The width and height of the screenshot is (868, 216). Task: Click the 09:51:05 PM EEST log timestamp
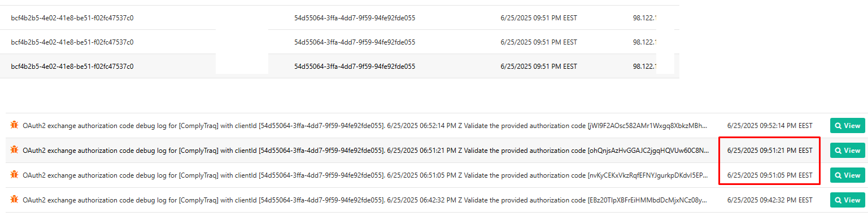point(770,175)
